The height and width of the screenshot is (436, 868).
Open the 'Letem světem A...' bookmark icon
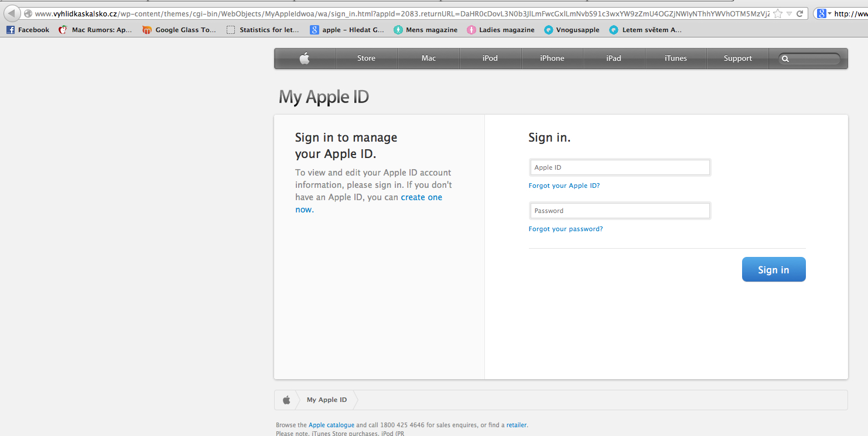coord(614,30)
